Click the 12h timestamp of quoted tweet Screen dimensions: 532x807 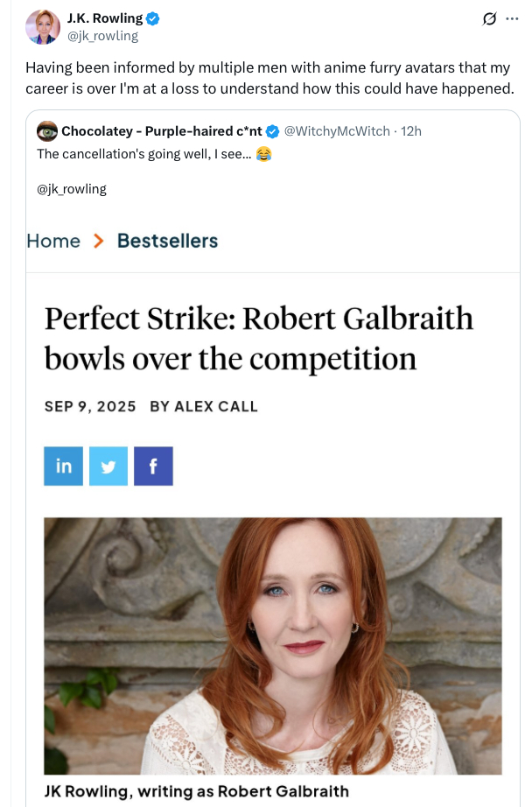[411, 131]
